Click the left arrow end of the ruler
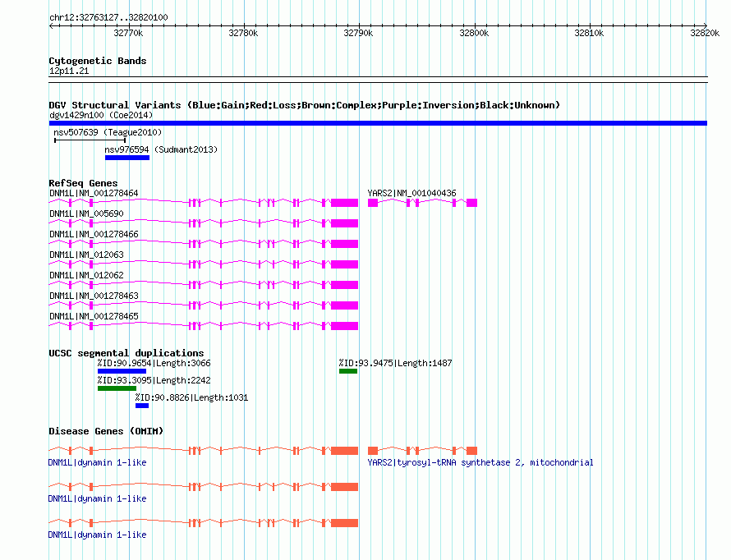 [51, 25]
